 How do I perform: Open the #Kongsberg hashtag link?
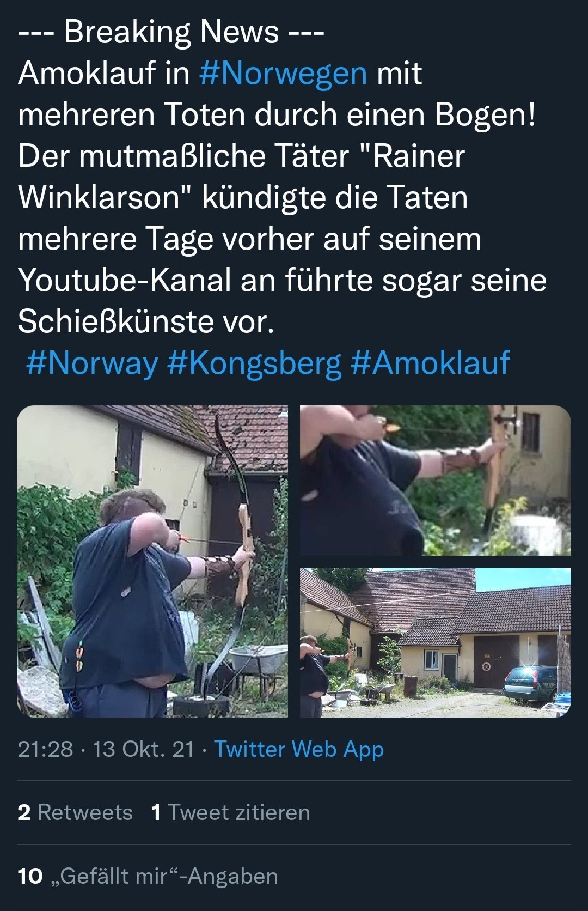(x=254, y=363)
